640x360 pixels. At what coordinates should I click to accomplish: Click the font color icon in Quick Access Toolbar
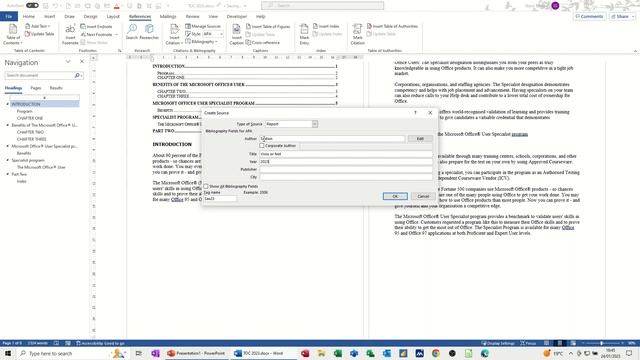point(116,6)
